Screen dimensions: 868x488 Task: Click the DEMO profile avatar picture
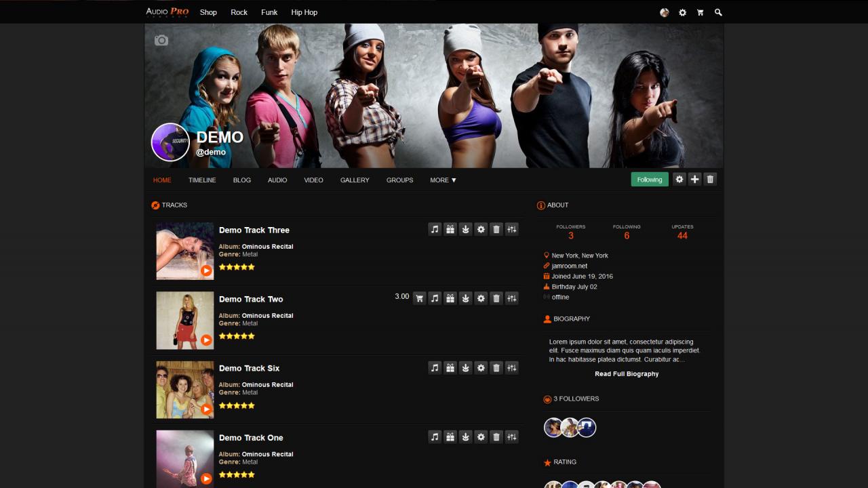click(x=170, y=142)
